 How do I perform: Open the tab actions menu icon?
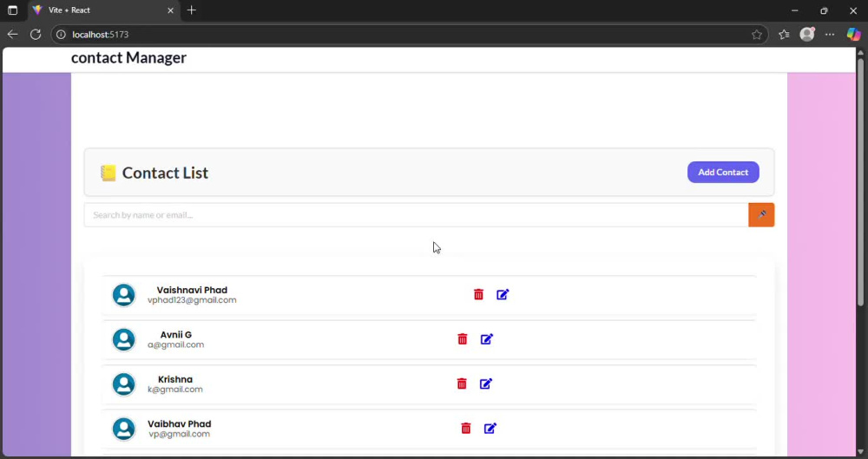point(12,10)
